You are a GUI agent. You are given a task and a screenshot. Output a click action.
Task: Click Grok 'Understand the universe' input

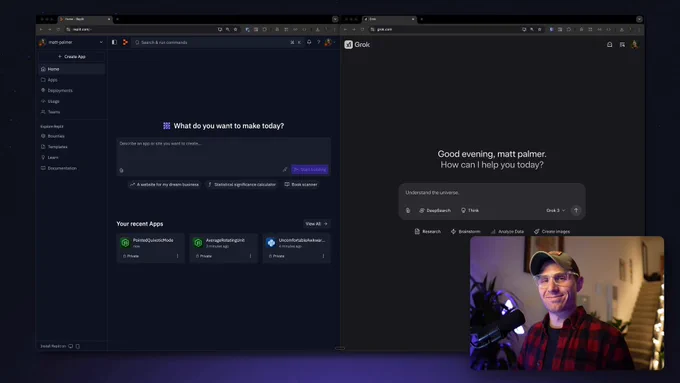tap(492, 193)
